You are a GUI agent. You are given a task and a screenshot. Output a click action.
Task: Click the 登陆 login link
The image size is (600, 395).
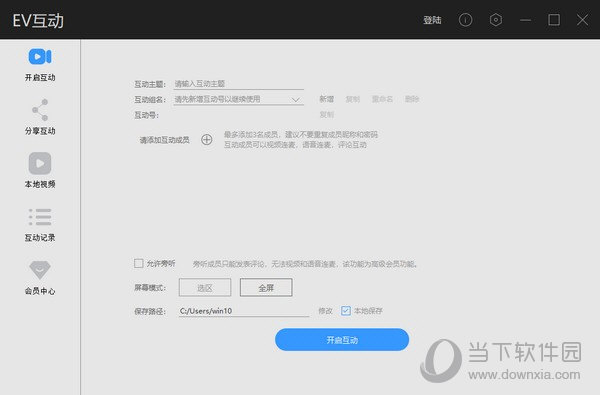point(432,20)
